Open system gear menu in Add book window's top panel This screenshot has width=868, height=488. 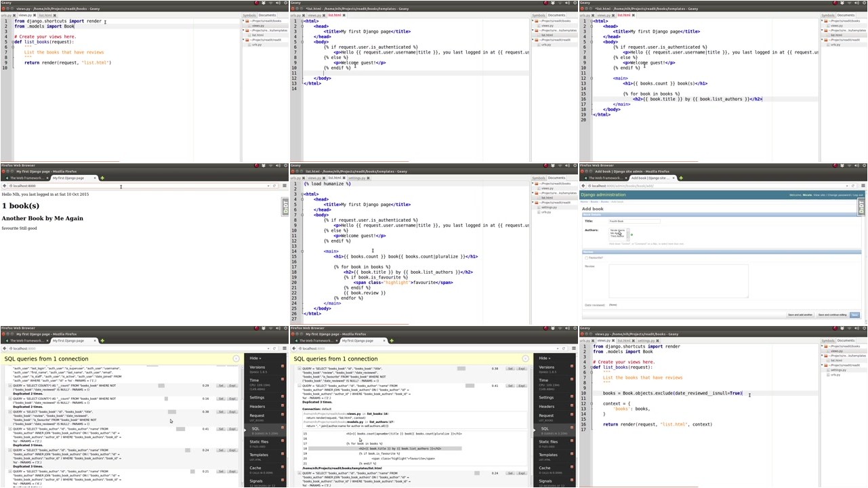coord(865,165)
